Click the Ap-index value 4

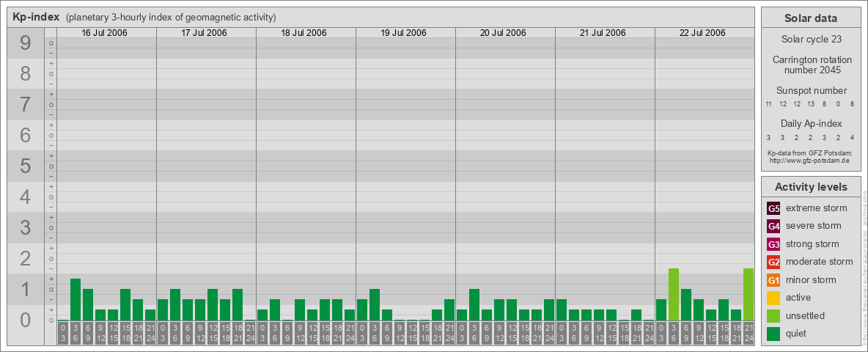pos(852,137)
